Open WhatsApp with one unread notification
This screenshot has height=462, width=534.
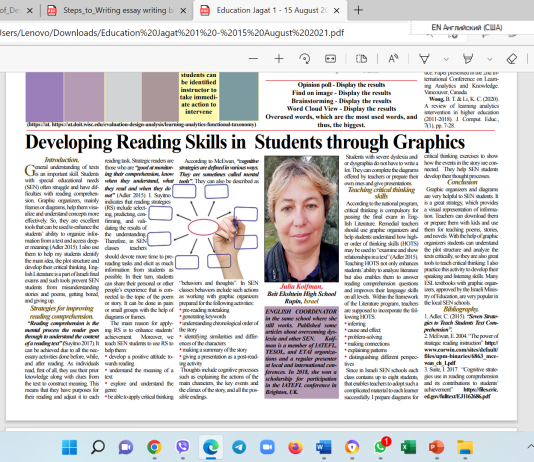click(x=380, y=447)
